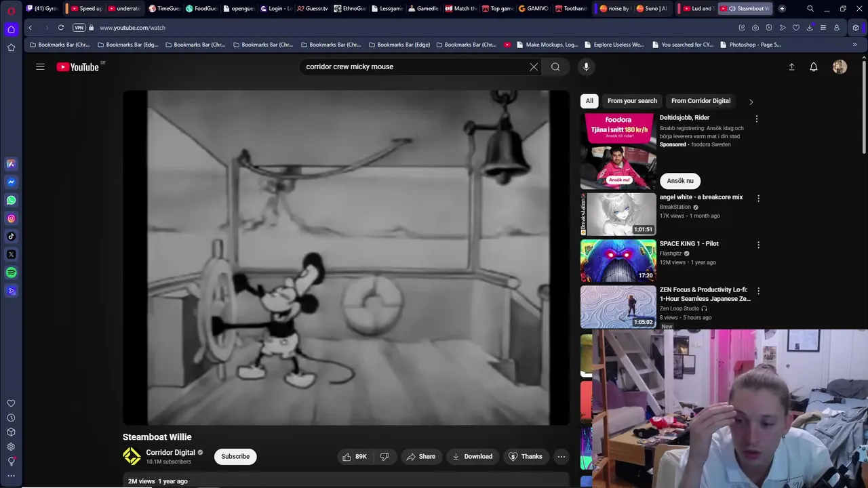Image resolution: width=868 pixels, height=488 pixels.
Task: Open X (Twitter) in the Opera sidebar
Action: pos(11,254)
